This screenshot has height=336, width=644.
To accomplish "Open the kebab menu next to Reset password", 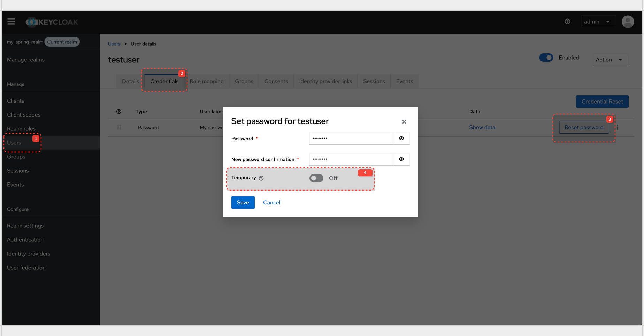I will [x=617, y=127].
